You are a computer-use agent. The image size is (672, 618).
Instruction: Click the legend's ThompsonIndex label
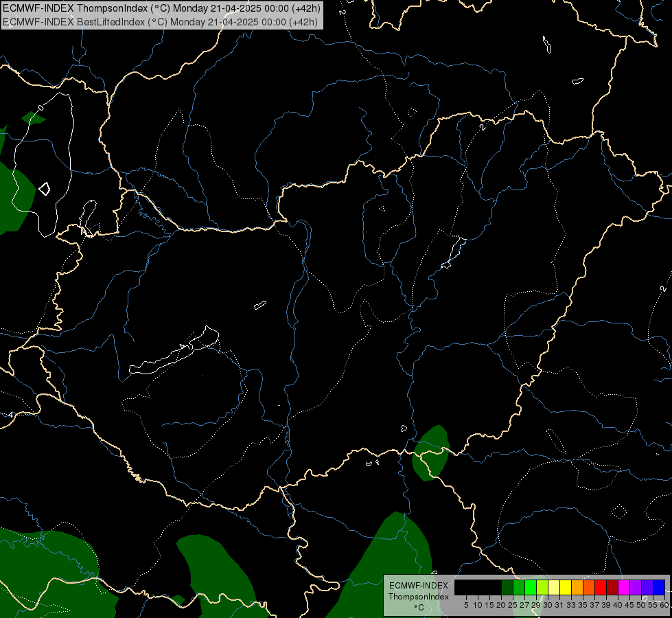(418, 597)
